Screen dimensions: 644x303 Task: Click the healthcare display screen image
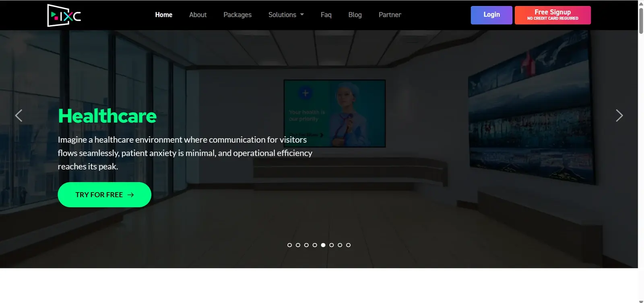point(334,113)
